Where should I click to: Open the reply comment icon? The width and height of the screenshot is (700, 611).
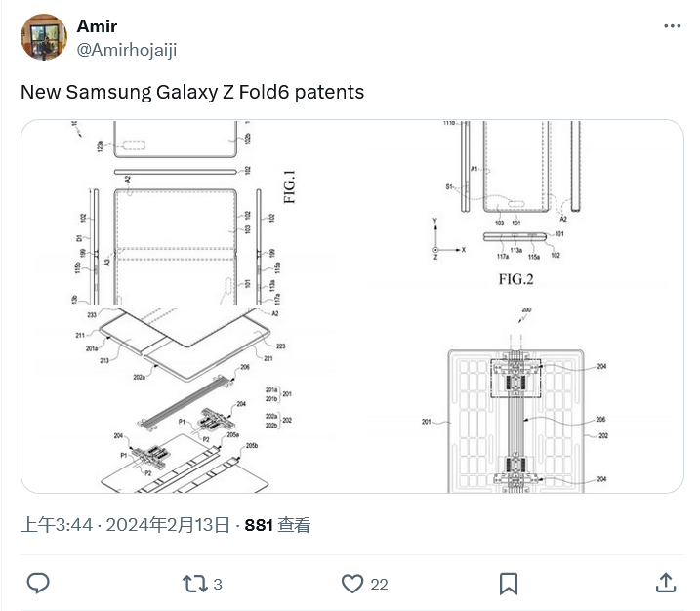click(38, 584)
